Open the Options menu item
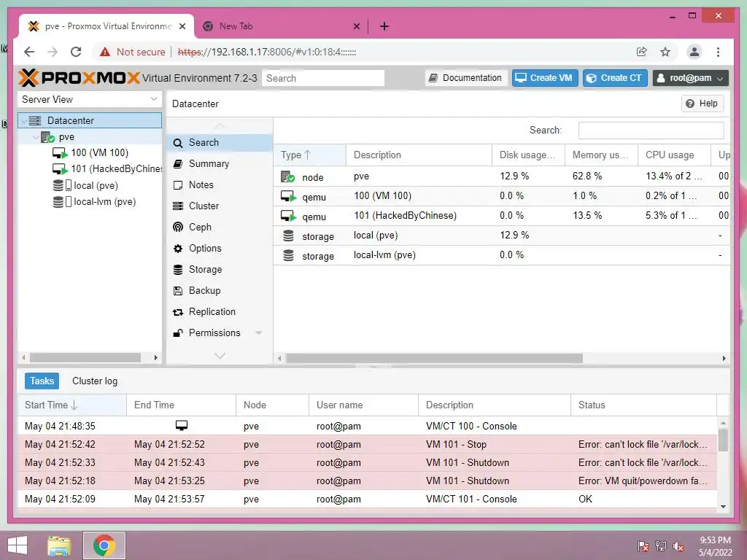747x560 pixels. 219,248
